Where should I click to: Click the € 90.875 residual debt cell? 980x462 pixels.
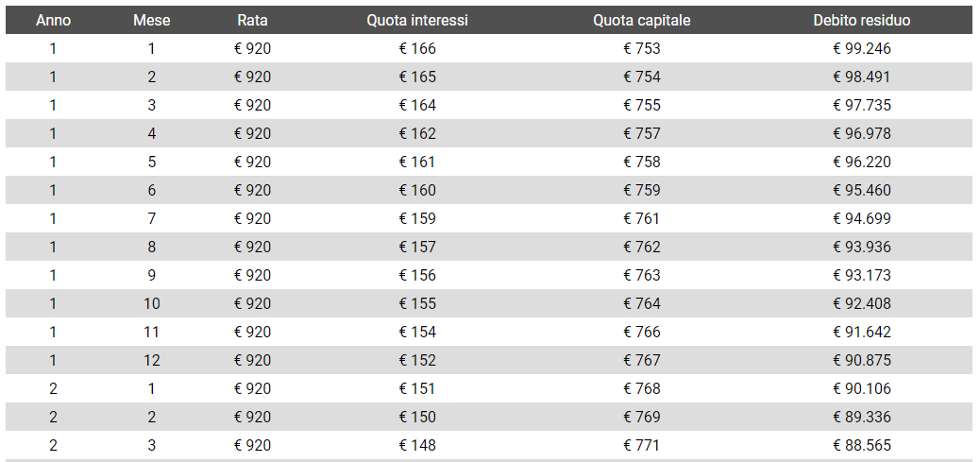[862, 360]
